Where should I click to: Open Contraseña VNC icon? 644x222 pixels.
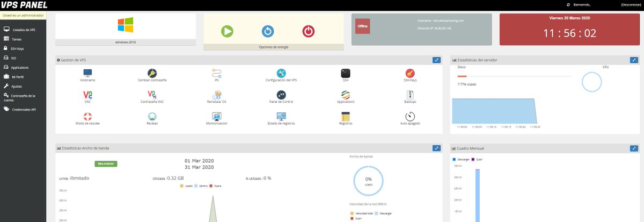coord(152,95)
